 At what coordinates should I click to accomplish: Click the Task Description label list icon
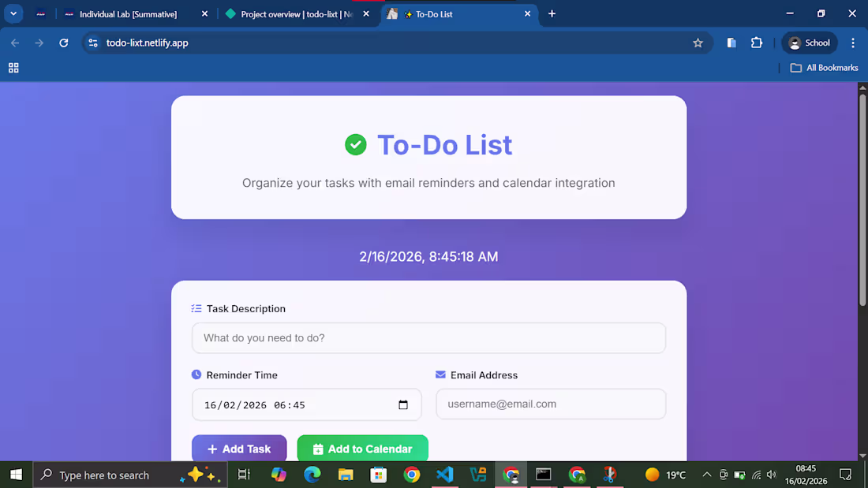click(x=196, y=308)
